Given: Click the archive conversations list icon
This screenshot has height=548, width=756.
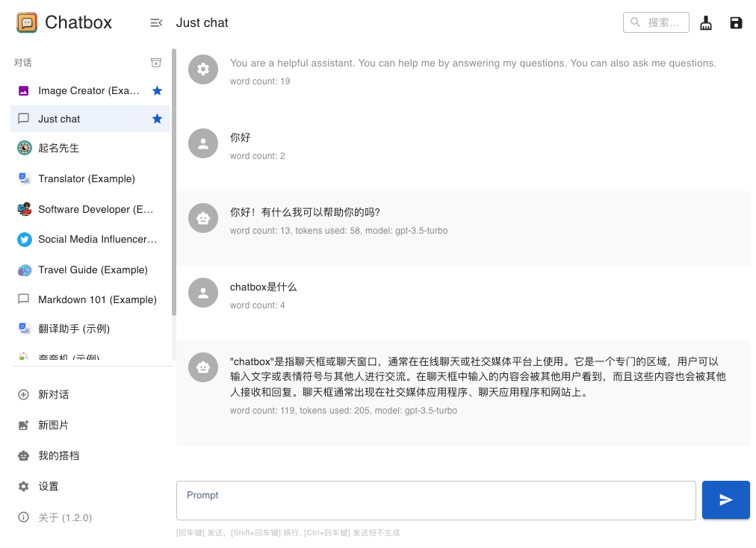Looking at the screenshot, I should click(156, 63).
